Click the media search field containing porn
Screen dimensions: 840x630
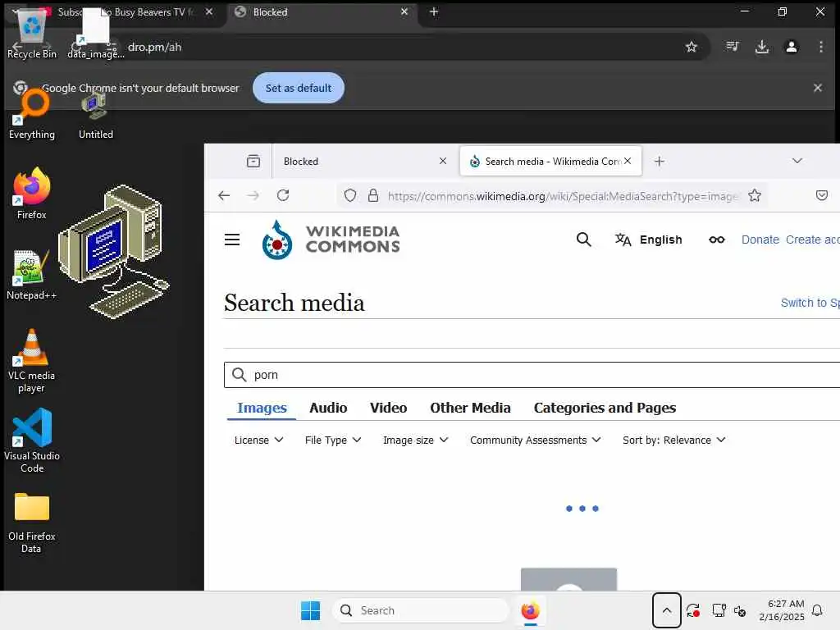point(532,374)
